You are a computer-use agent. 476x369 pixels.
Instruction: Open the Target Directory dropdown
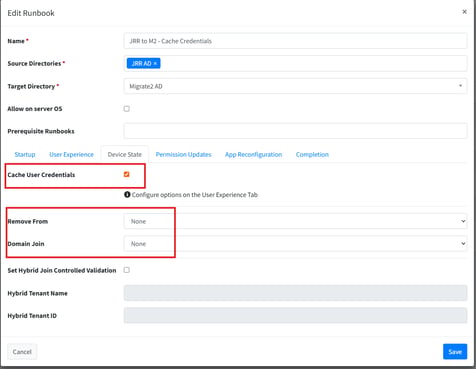pyautogui.click(x=295, y=86)
